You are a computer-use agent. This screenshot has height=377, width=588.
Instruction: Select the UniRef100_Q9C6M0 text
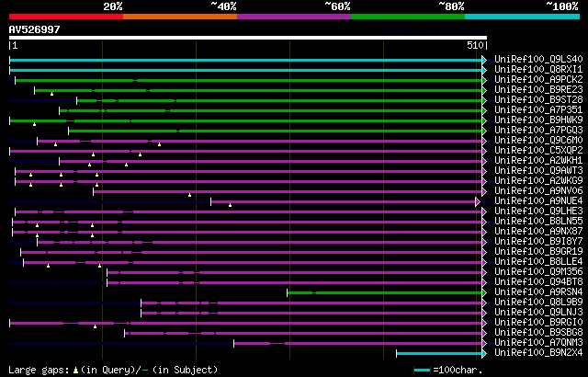(538, 141)
